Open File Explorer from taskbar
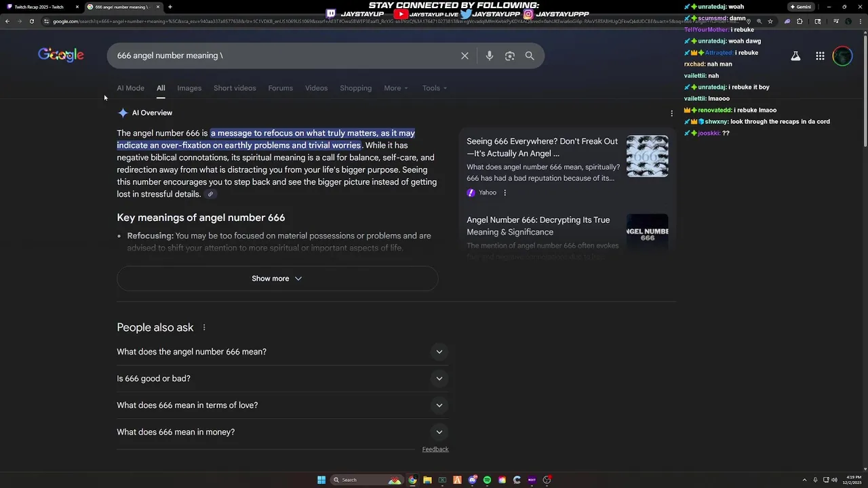868x488 pixels. 427,480
